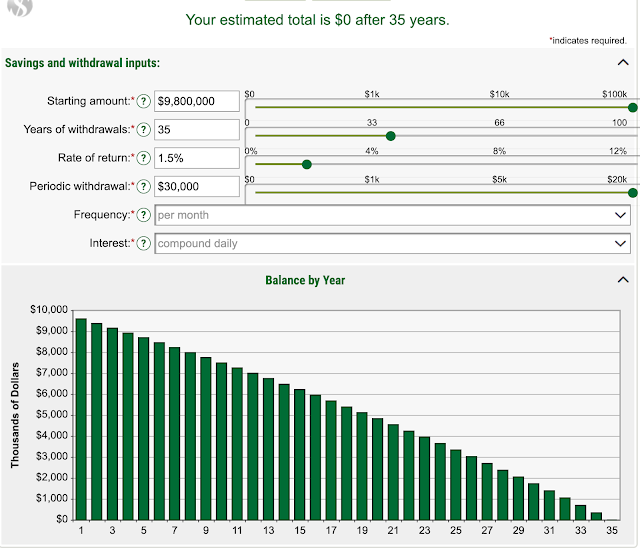
Task: Open help icon beside Rate of return
Action: pyautogui.click(x=143, y=158)
